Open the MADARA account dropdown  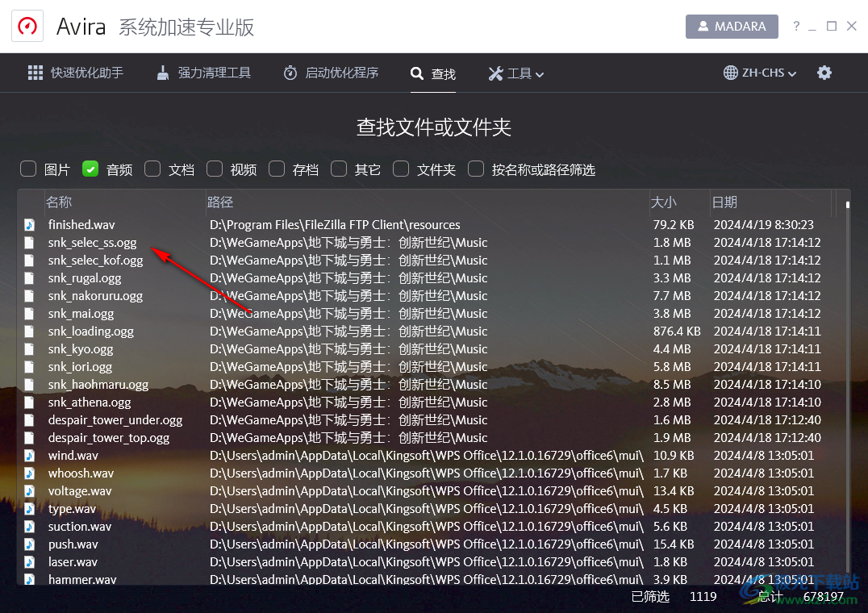731,26
